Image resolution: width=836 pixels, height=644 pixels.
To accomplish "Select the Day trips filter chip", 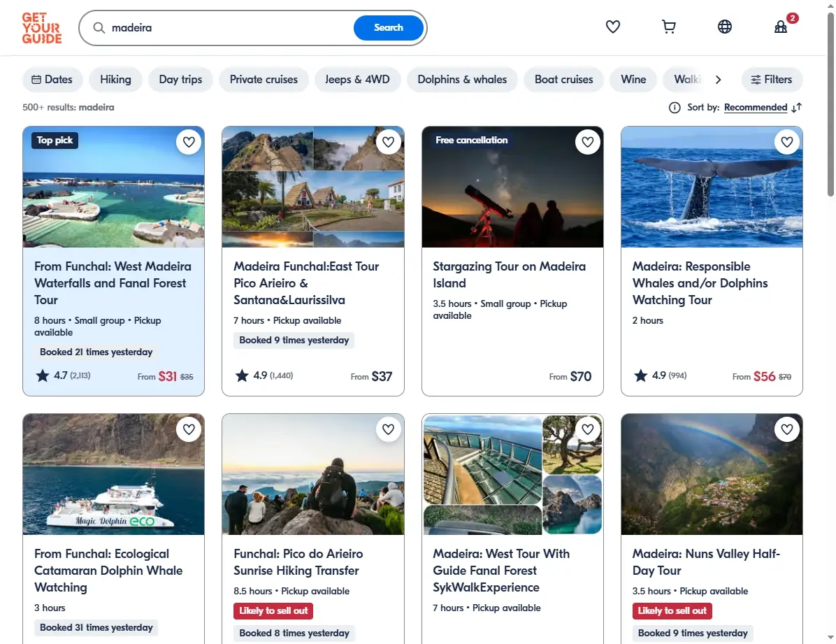I will [180, 80].
